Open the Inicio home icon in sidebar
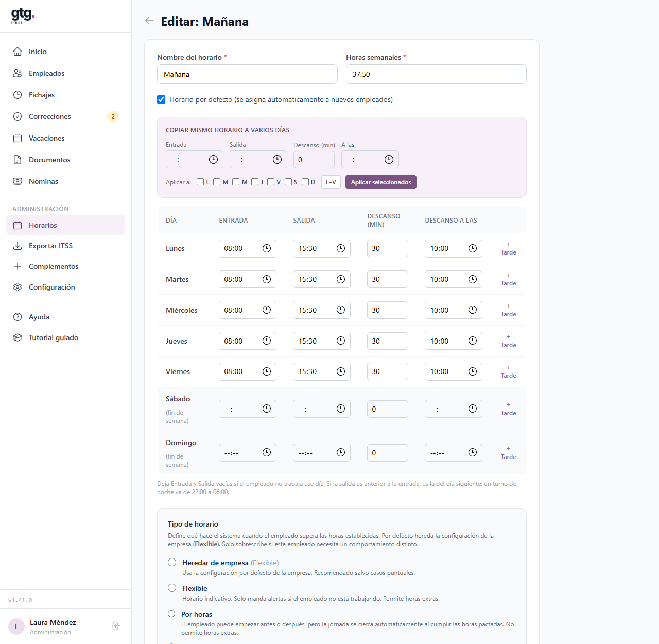The height and width of the screenshot is (644, 659). coord(18,52)
